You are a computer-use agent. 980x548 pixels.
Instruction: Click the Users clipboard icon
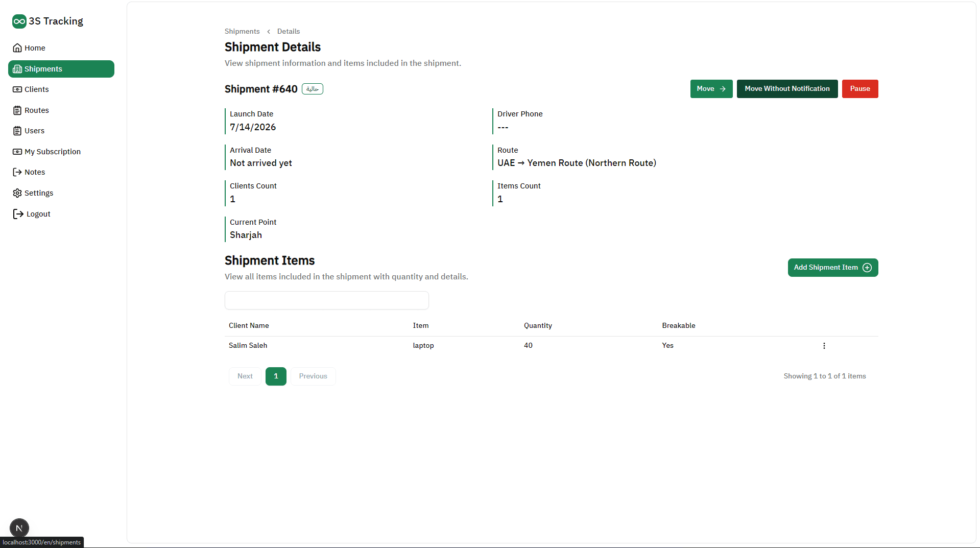coord(17,131)
